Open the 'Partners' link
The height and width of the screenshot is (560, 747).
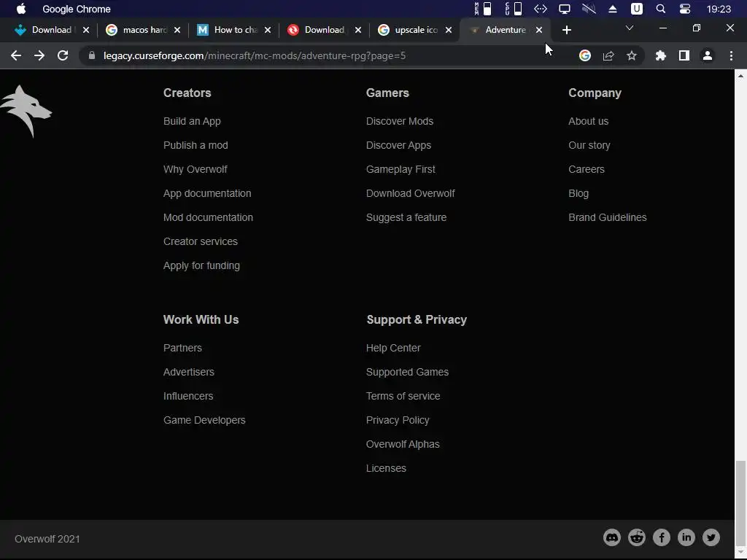tap(182, 348)
